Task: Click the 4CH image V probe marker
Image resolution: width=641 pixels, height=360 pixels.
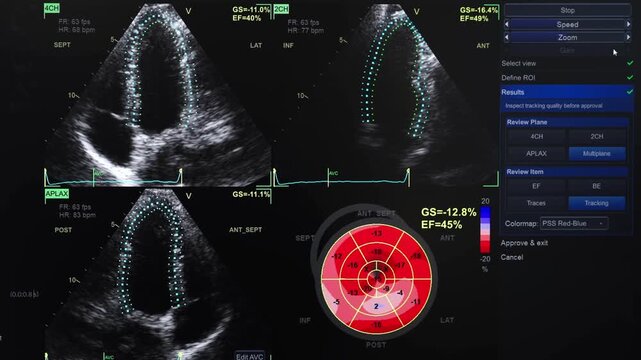Action: [188, 11]
